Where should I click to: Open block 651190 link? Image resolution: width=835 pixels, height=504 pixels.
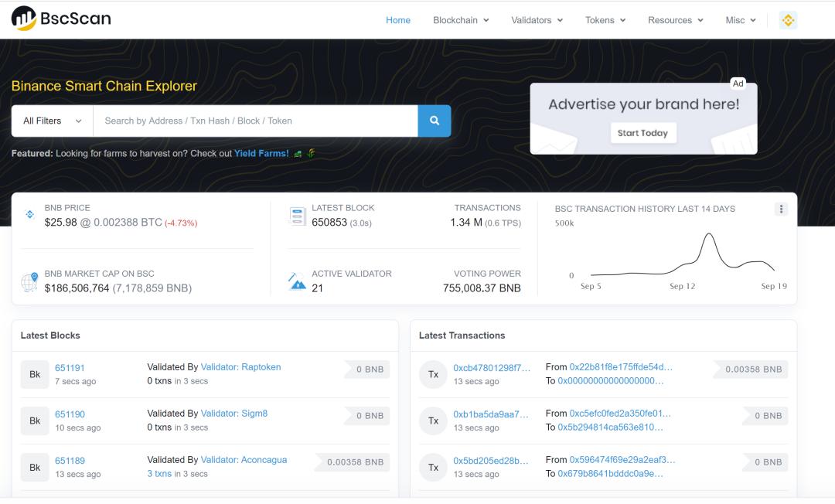click(70, 414)
